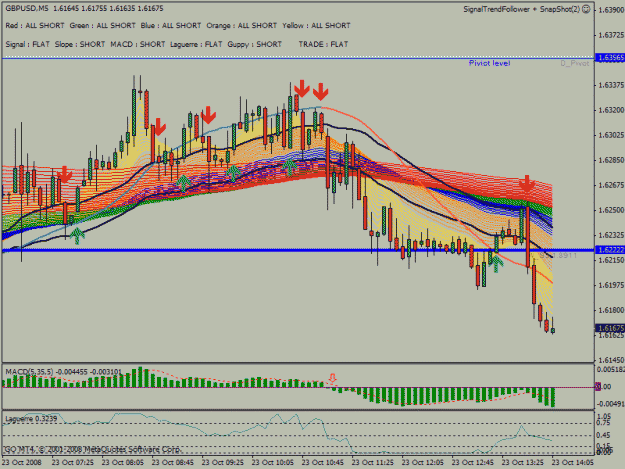Click the blue 1.62222 price tag
This screenshot has height=469, width=625.
(x=610, y=250)
